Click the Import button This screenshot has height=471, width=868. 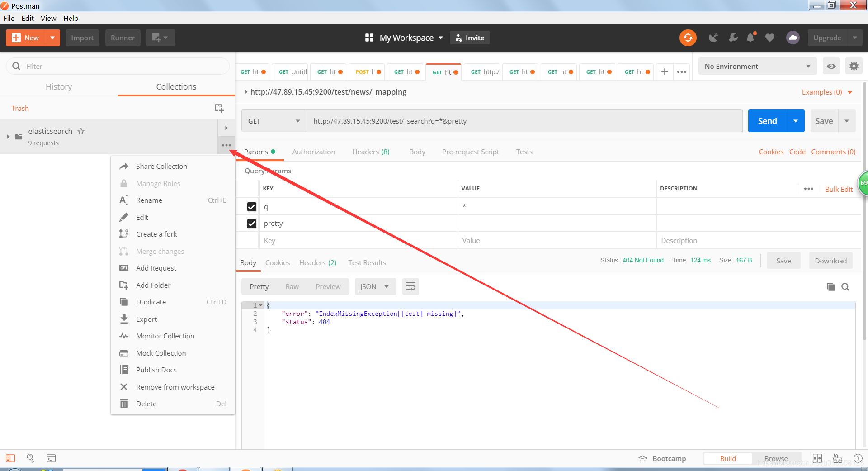[x=82, y=38]
